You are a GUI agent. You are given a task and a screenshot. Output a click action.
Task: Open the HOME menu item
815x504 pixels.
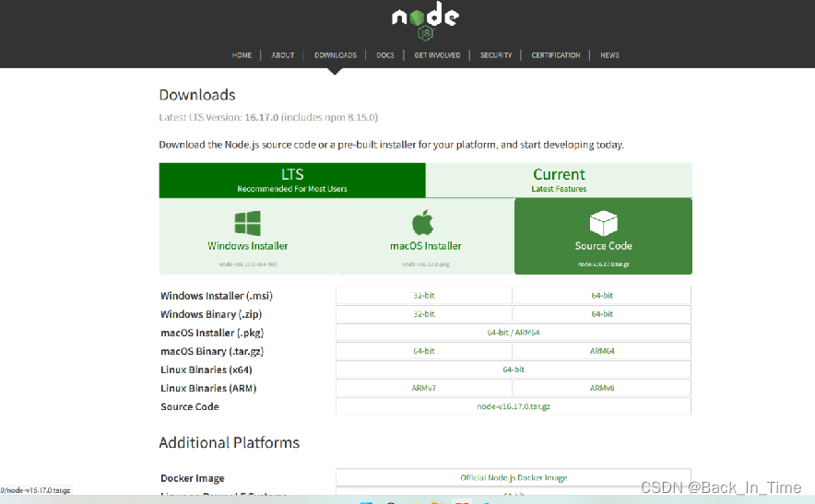[x=242, y=55]
